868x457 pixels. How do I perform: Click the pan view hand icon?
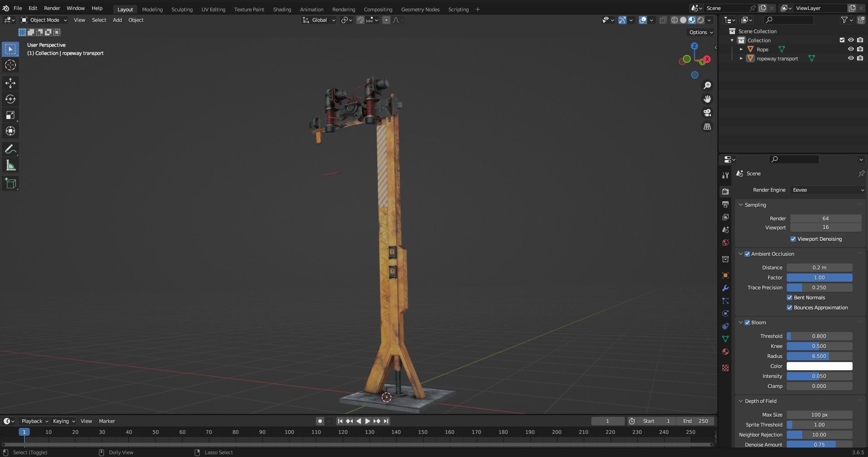coord(707,99)
